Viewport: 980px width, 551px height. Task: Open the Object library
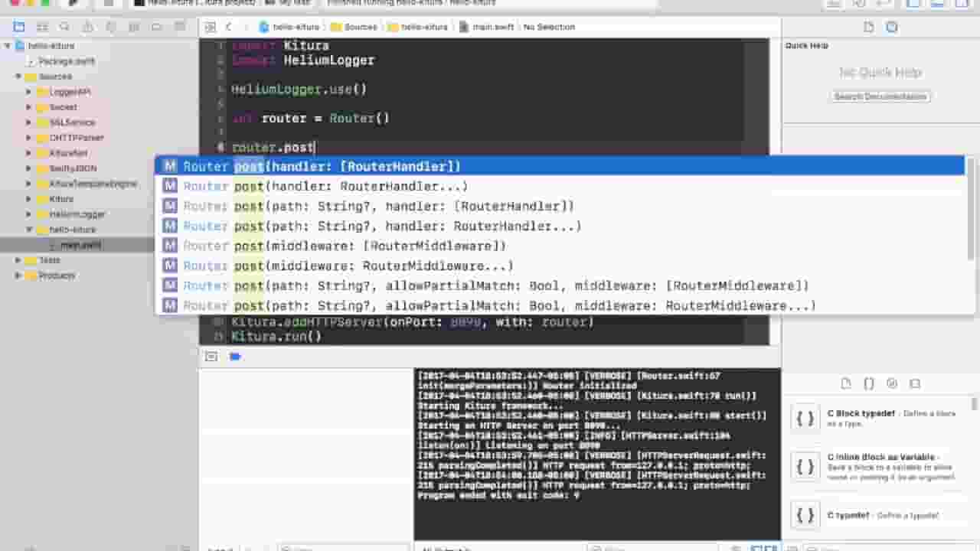(x=892, y=383)
